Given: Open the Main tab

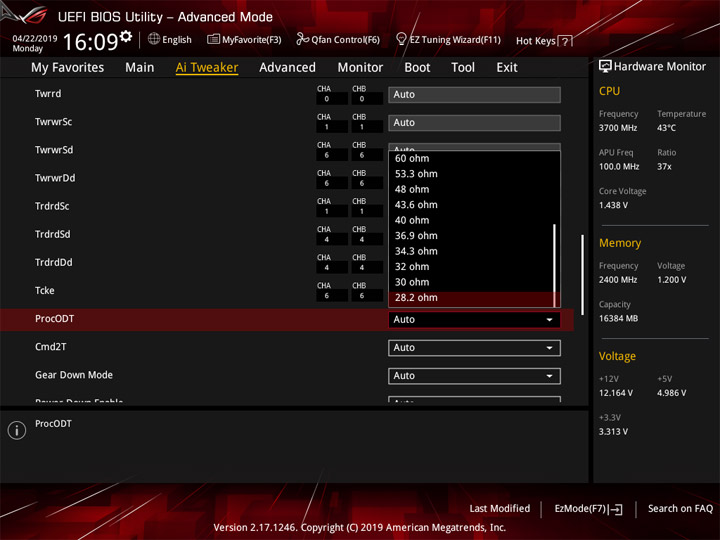Looking at the screenshot, I should click(x=140, y=68).
